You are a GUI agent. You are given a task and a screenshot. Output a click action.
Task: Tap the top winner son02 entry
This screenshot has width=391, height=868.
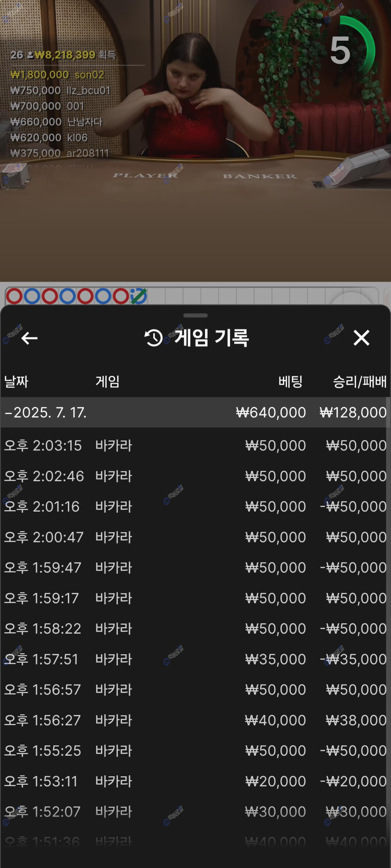[57, 75]
